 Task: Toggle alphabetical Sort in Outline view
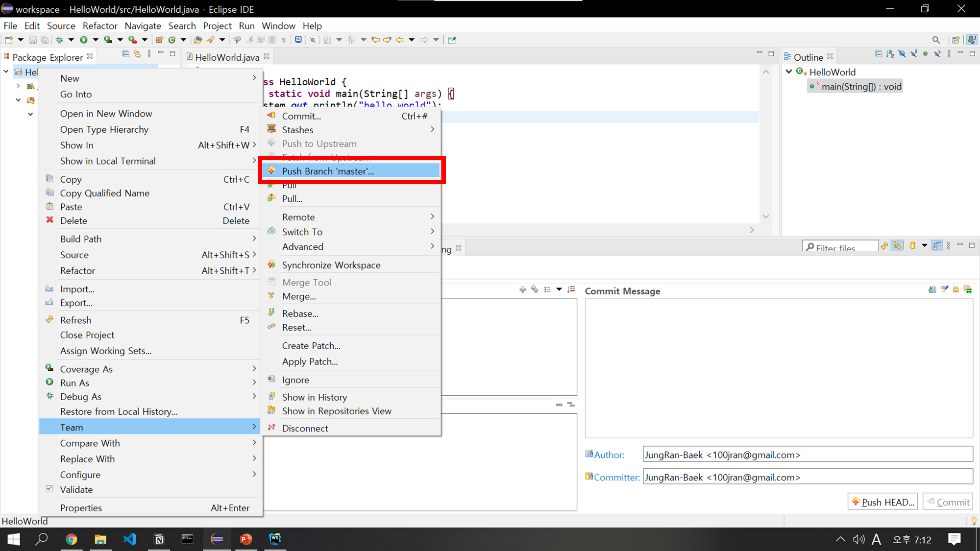pos(890,54)
